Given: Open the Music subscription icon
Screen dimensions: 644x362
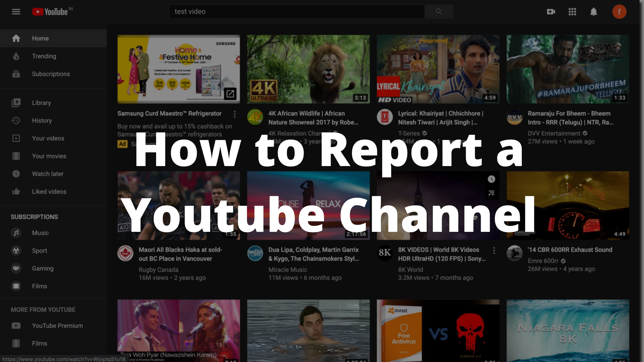Looking at the screenshot, I should click(16, 233).
